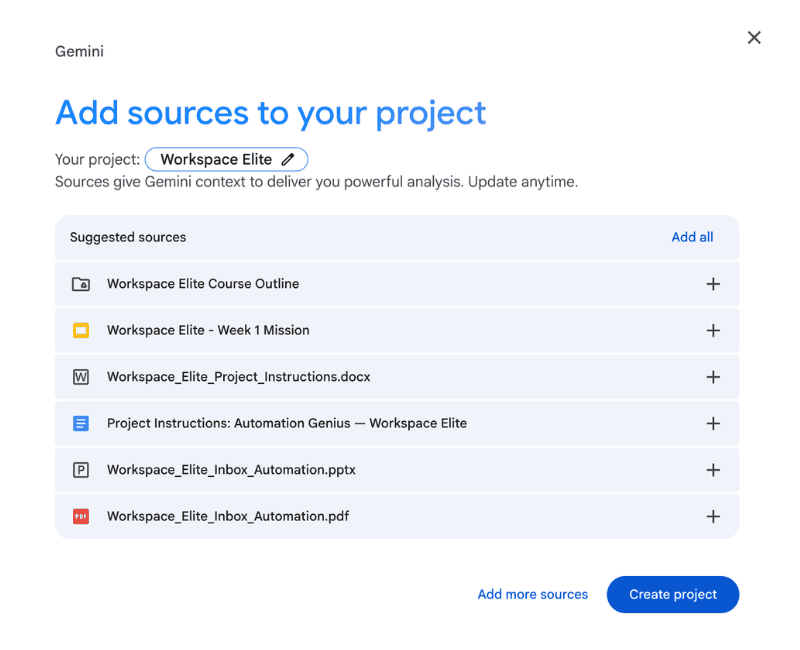Select Workspace Elite Course Outline text

(203, 284)
